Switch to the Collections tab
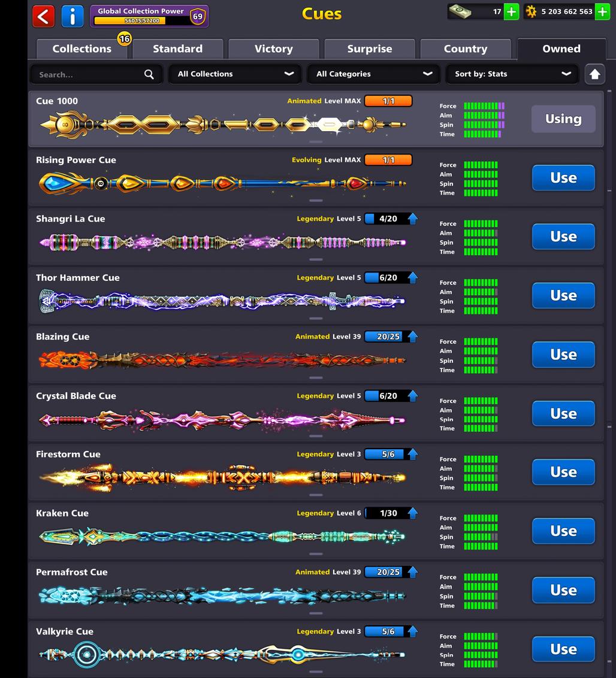 pyautogui.click(x=82, y=49)
